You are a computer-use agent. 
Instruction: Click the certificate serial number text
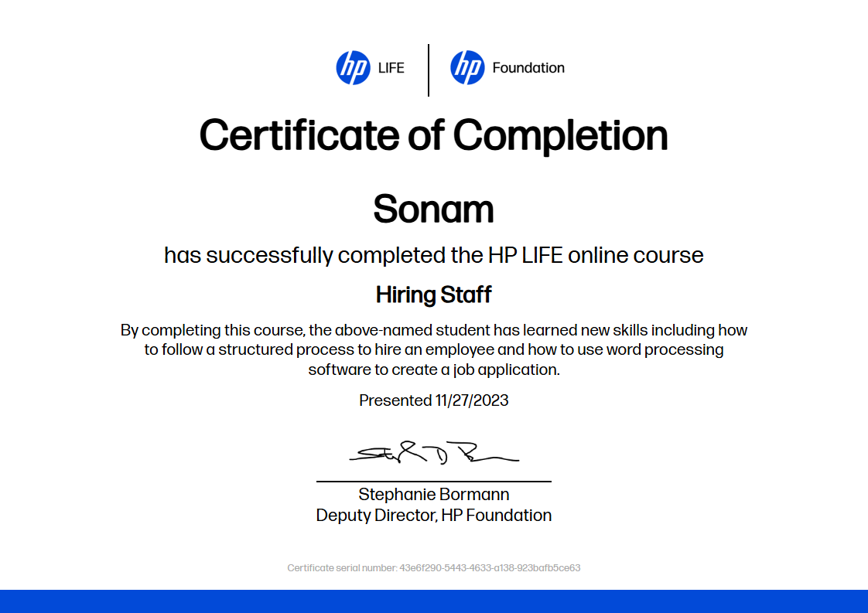point(433,567)
